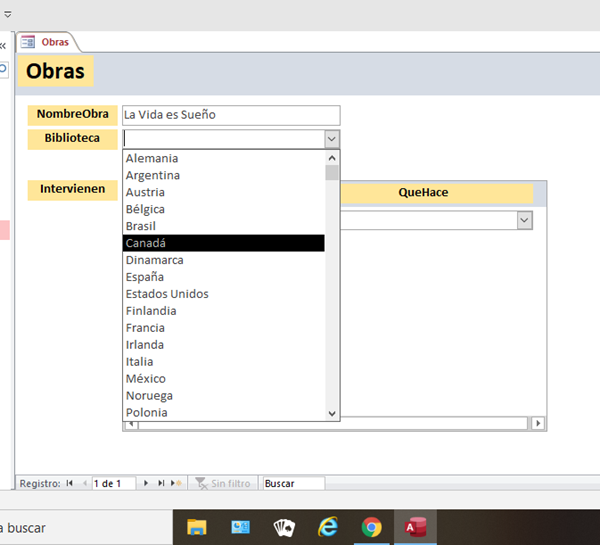Image resolution: width=600 pixels, height=545 pixels.
Task: Go to first record navigation button
Action: [69, 483]
